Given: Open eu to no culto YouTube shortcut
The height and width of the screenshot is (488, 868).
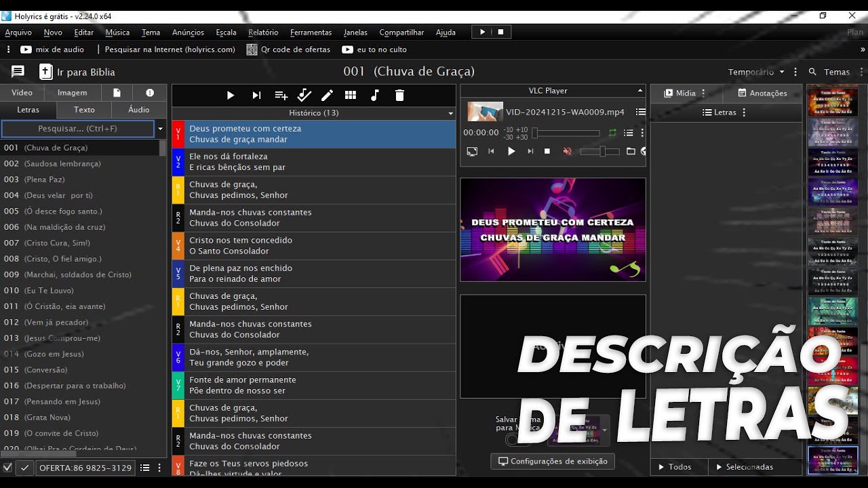Looking at the screenshot, I should [x=374, y=49].
